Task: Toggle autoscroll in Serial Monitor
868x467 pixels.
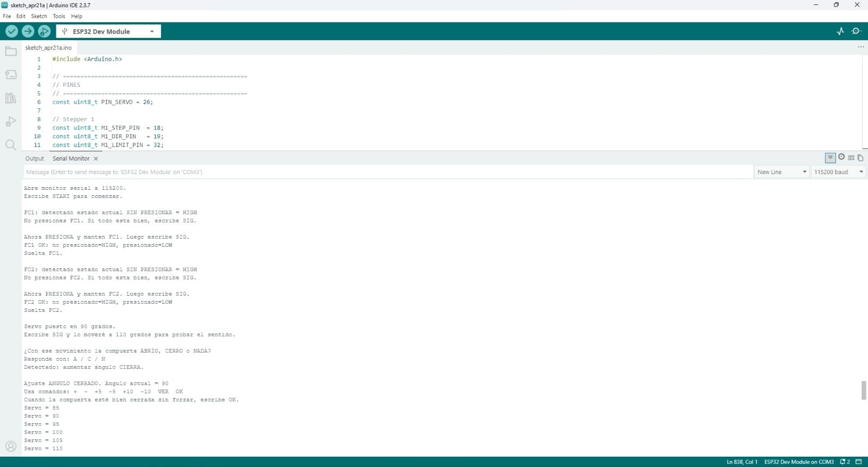Action: coord(830,158)
